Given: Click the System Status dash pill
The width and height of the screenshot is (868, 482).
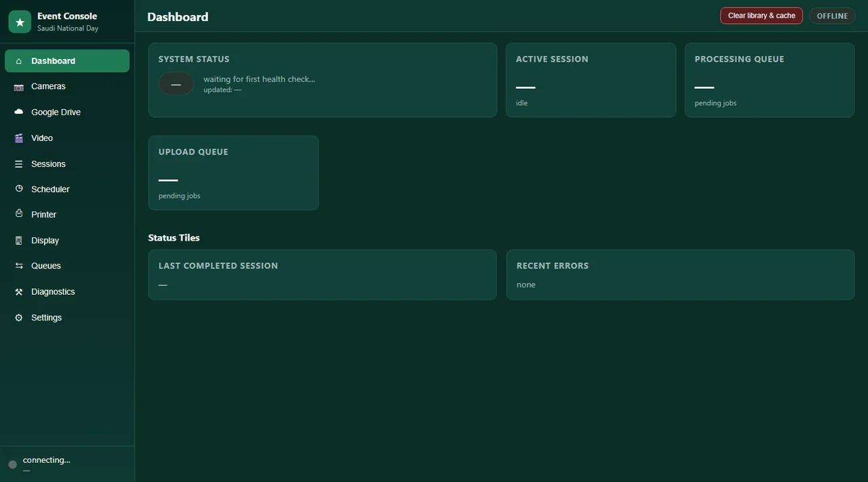Looking at the screenshot, I should [176, 84].
